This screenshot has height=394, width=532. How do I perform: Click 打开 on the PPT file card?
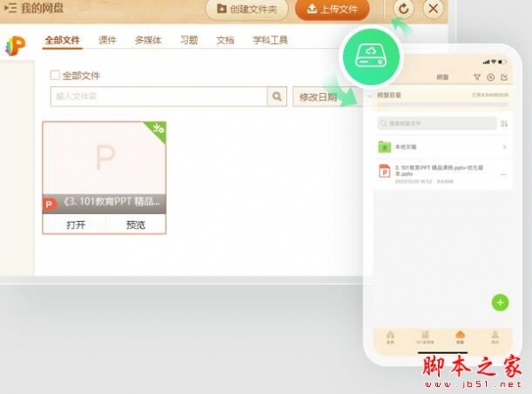[75, 225]
